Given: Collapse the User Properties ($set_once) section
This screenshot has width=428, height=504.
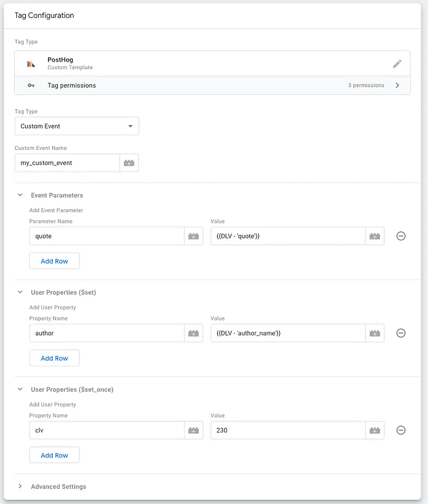Looking at the screenshot, I should pos(20,389).
